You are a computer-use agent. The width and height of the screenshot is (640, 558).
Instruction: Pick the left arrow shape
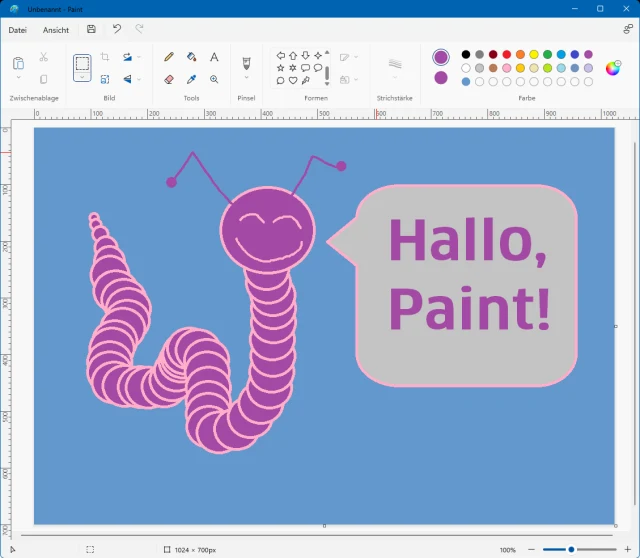(280, 56)
